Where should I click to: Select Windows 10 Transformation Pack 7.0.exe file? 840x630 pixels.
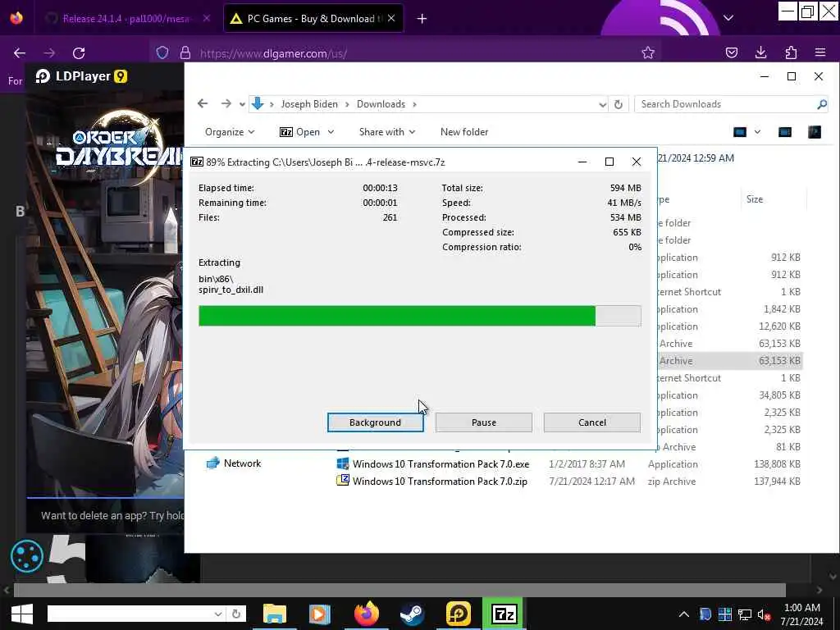click(441, 464)
